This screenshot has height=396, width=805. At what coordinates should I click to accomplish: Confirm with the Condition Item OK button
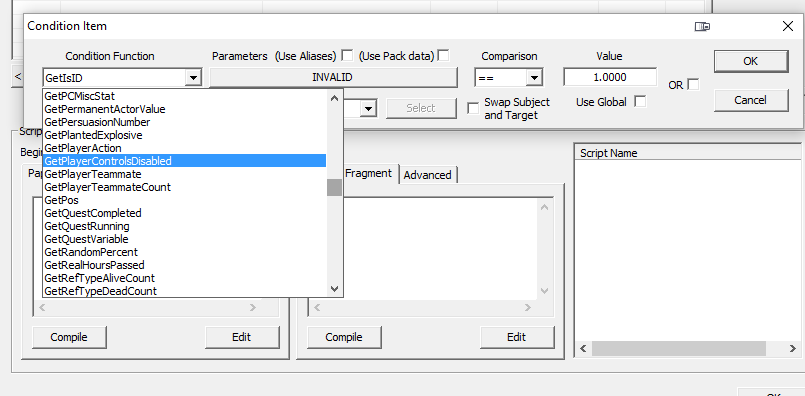tap(751, 61)
